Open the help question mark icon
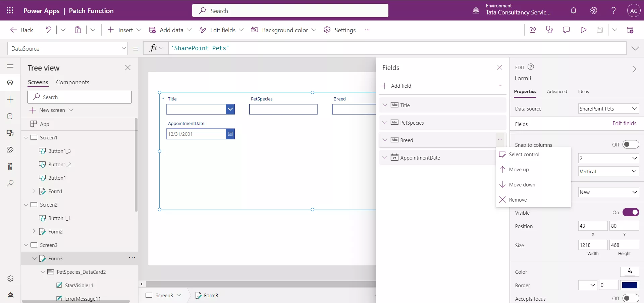Screen dimensions: 644x303 (x=613, y=10)
